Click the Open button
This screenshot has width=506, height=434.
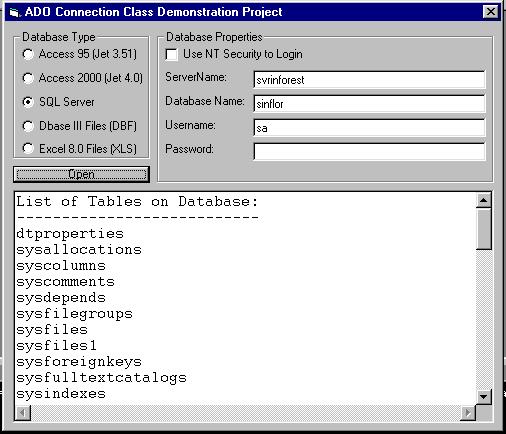coord(81,174)
